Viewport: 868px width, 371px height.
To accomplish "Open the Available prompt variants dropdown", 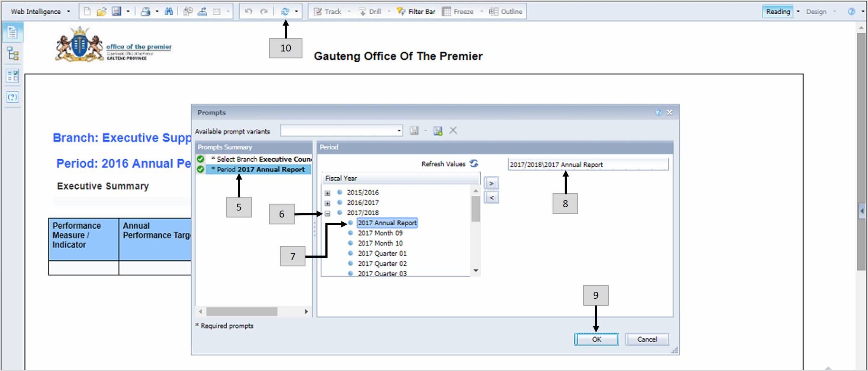I will pyautogui.click(x=399, y=131).
